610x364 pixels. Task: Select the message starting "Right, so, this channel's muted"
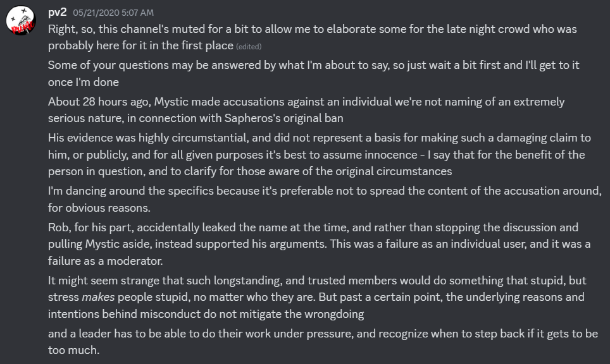coord(313,37)
